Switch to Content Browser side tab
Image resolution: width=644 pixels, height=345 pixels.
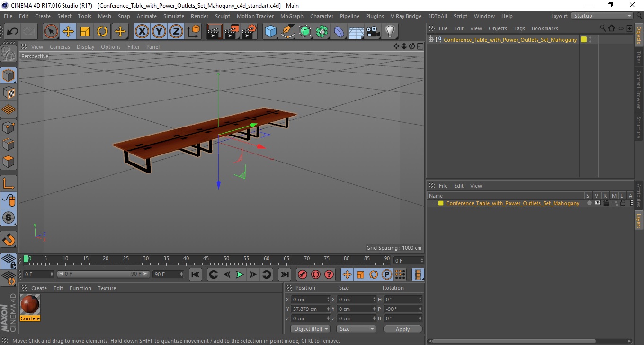(x=639, y=90)
